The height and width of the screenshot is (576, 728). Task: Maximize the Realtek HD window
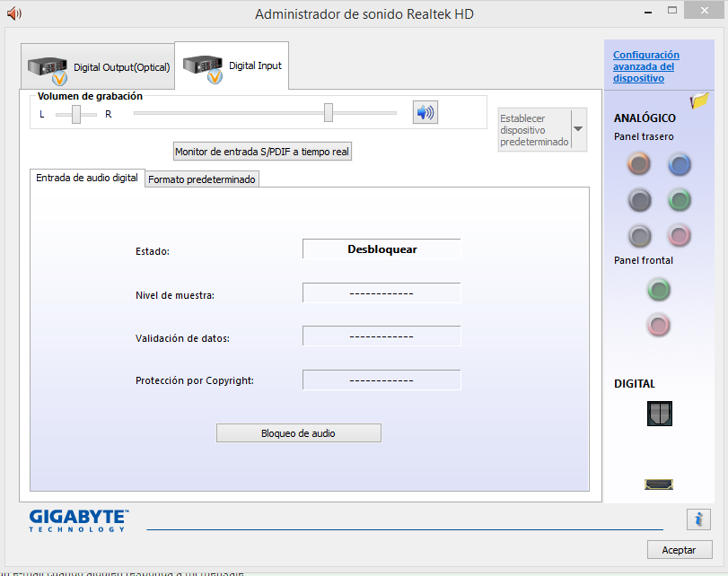672,10
